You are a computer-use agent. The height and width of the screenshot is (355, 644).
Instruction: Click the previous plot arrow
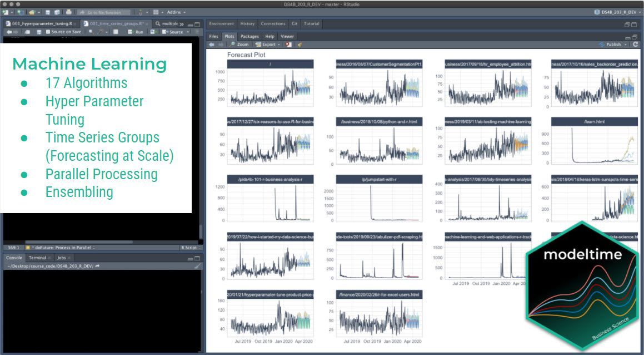click(212, 45)
